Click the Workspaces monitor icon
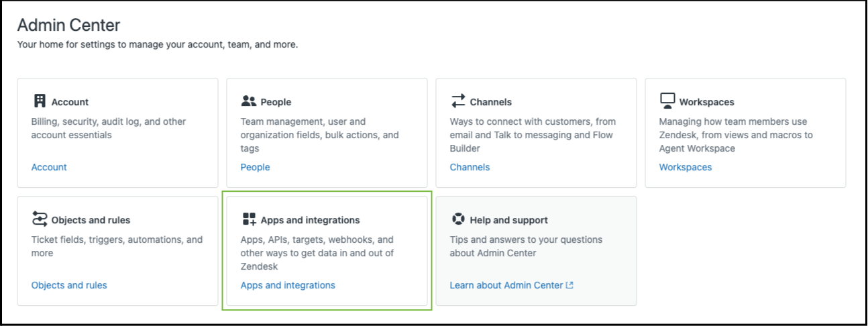The width and height of the screenshot is (868, 326). [667, 101]
